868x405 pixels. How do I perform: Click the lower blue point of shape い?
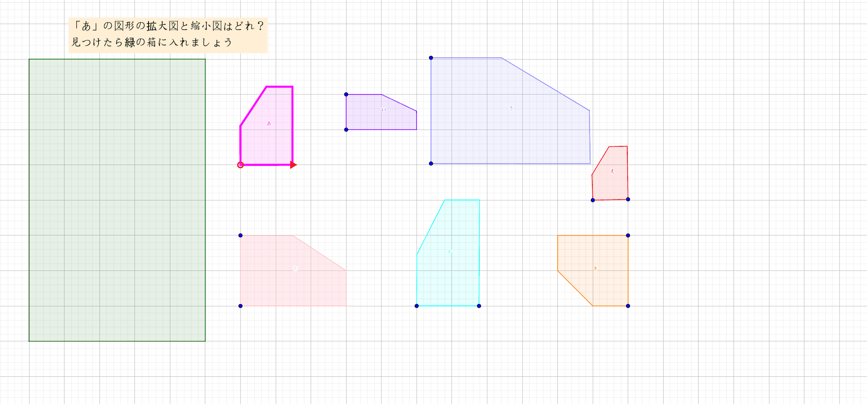(x=346, y=130)
